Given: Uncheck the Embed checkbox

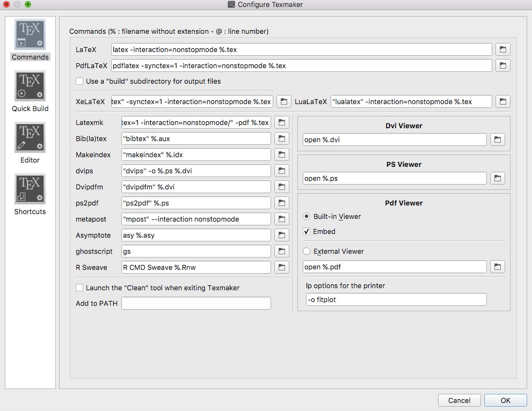Looking at the screenshot, I should coord(307,231).
